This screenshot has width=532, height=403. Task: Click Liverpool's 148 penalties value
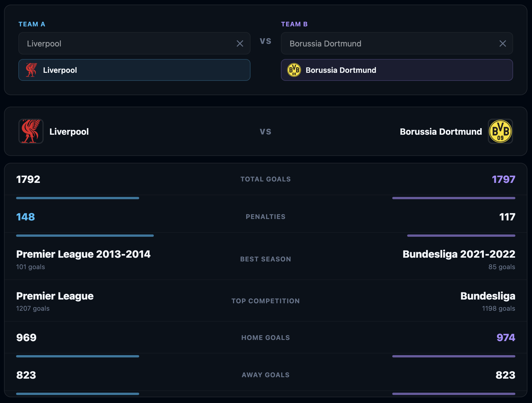[x=26, y=217]
